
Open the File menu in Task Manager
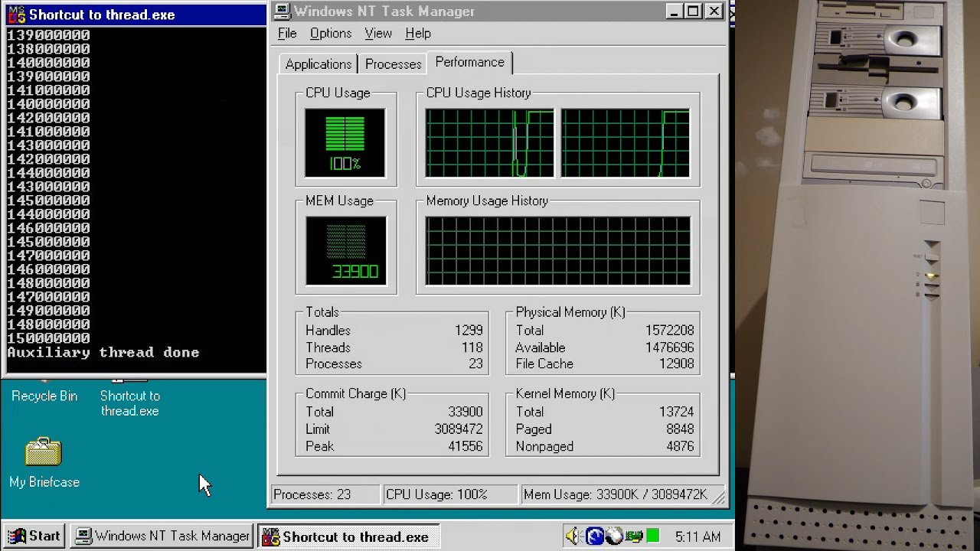coord(287,34)
